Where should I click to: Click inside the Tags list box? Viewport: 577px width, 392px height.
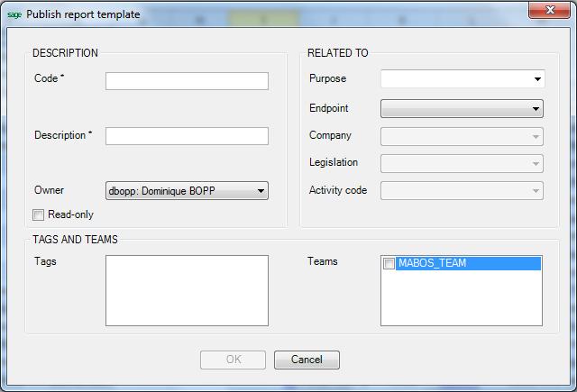click(x=187, y=290)
